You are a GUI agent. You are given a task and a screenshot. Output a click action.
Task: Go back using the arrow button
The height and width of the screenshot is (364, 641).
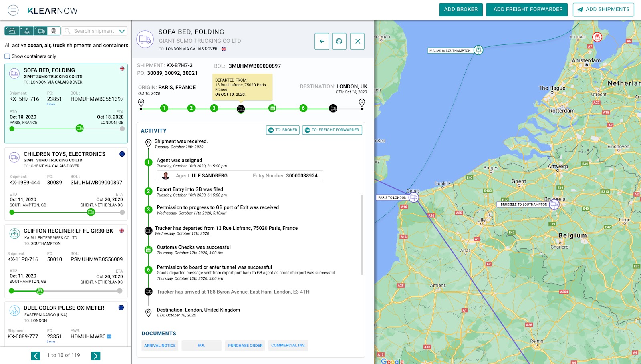(x=322, y=41)
